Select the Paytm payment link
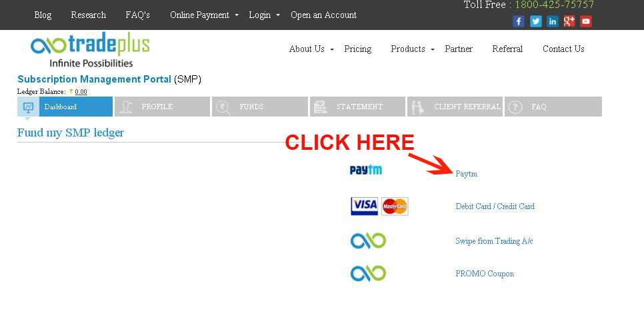644x315 pixels. click(466, 174)
